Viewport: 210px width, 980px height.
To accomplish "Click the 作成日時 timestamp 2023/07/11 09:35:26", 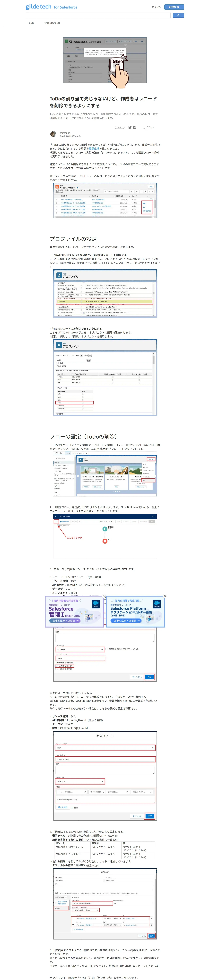I will click(x=70, y=136).
